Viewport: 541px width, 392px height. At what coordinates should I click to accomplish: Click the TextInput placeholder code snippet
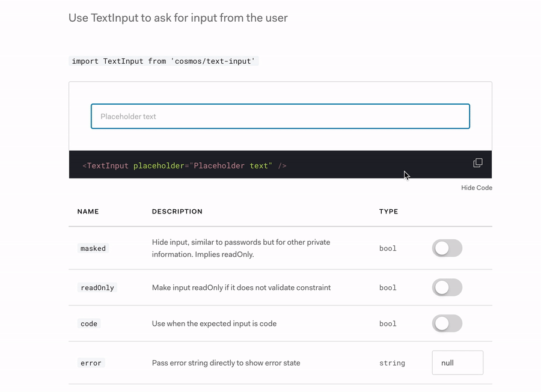pyautogui.click(x=185, y=165)
